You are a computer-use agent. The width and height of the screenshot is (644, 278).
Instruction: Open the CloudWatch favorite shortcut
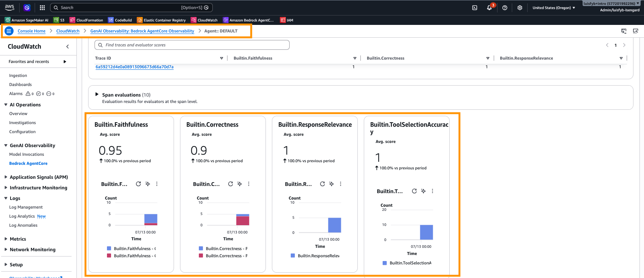point(204,20)
